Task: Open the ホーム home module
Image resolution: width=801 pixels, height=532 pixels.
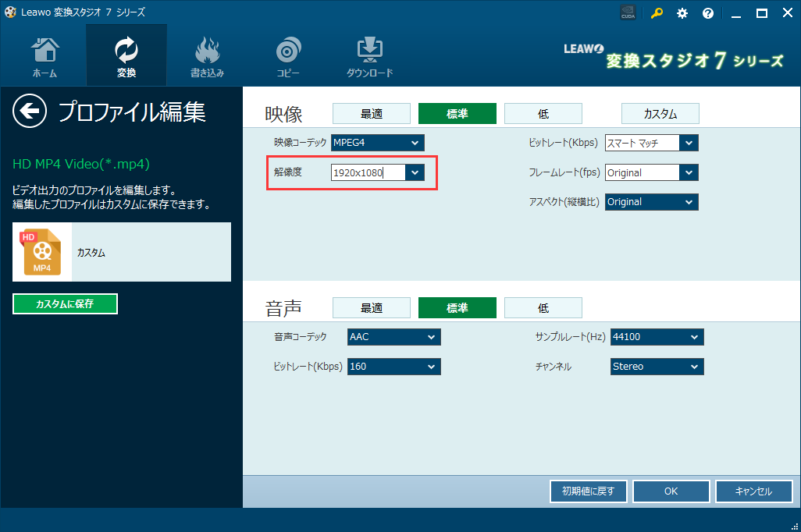Action: (x=44, y=57)
